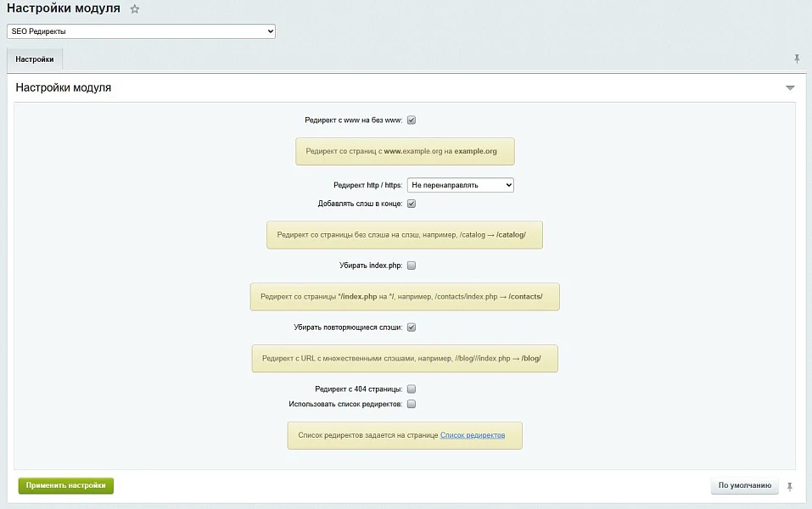Add page to favorites with star icon

tap(135, 8)
